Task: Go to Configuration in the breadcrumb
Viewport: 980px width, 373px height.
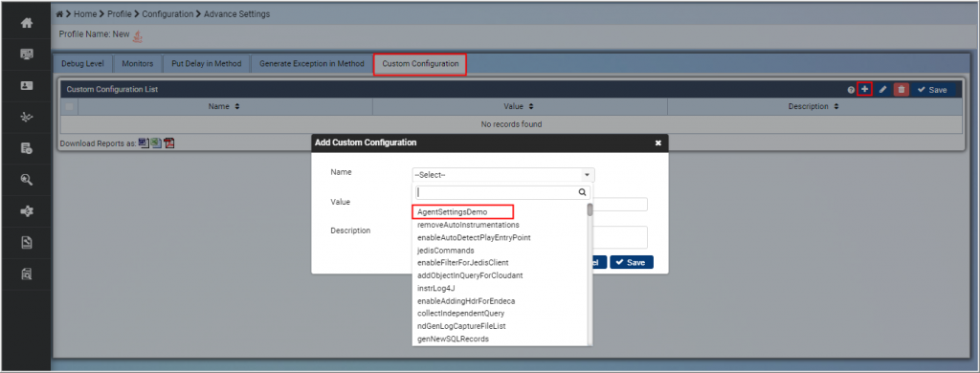Action: (x=167, y=13)
